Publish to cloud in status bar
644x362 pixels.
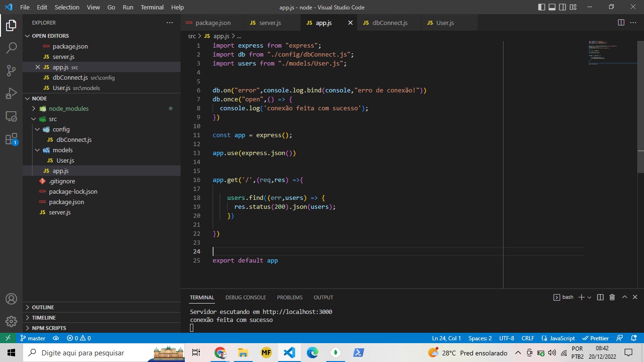pos(56,338)
